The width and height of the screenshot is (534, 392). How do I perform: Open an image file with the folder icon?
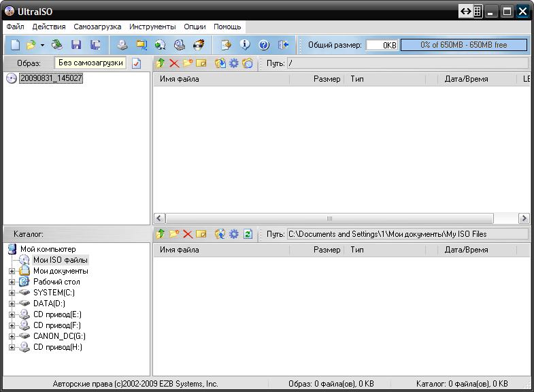[31, 45]
